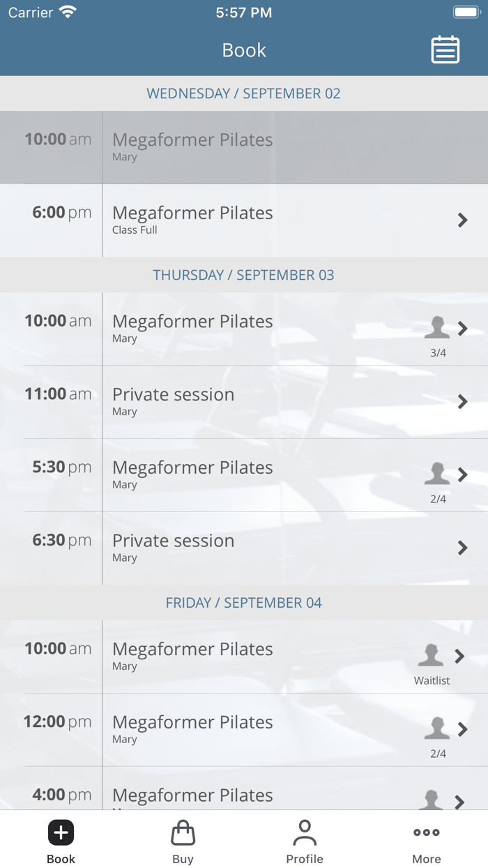The image size is (488, 868).
Task: Expand Thursday 11:00 am Private session chevron
Action: [462, 402]
